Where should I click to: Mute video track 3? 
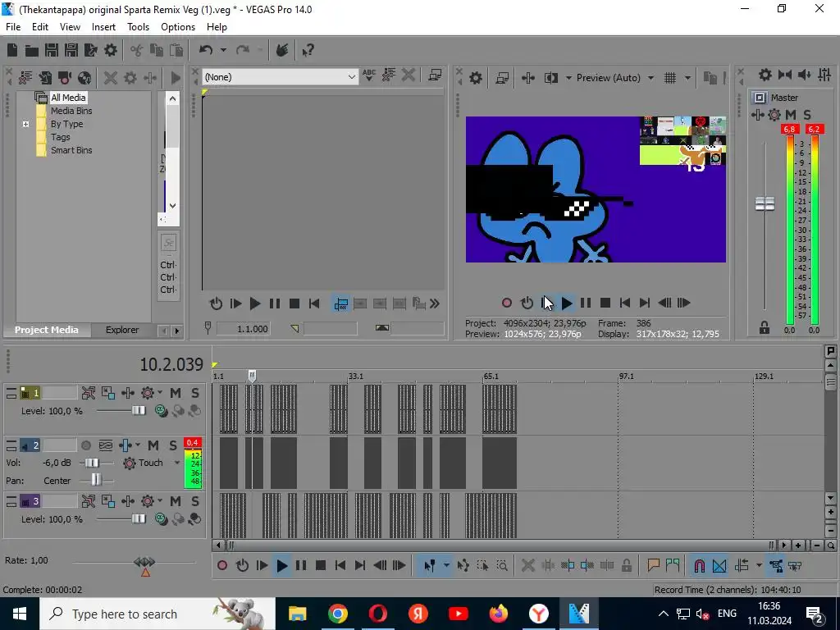coord(176,501)
